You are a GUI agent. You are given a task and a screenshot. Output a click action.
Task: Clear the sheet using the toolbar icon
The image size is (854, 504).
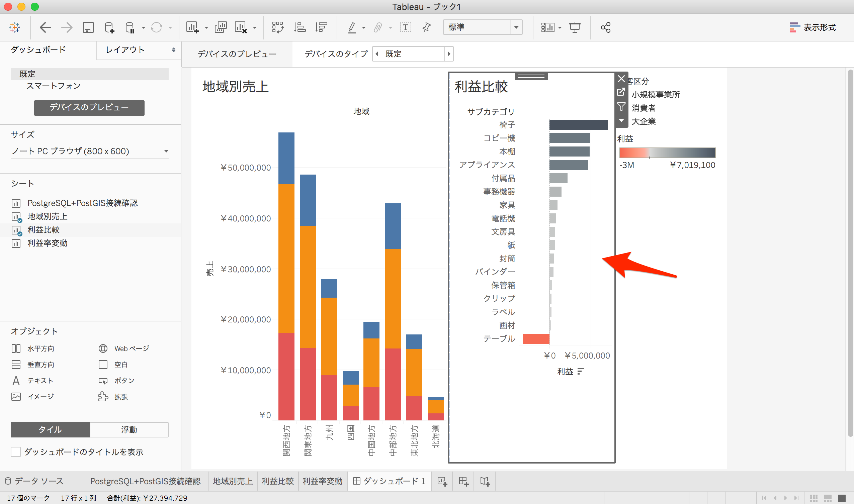click(242, 27)
